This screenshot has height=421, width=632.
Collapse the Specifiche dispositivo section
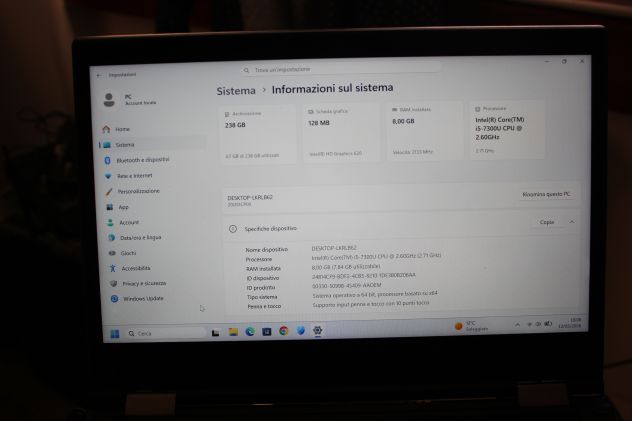572,222
